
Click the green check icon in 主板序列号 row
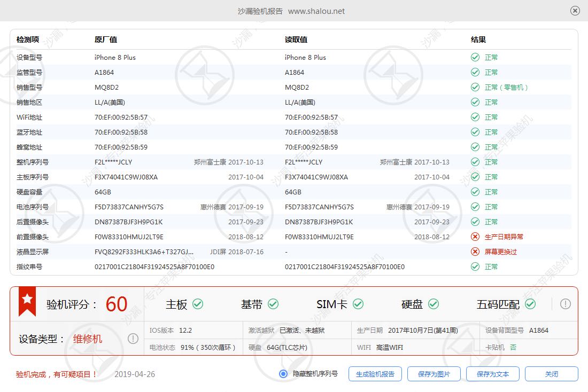(x=475, y=177)
